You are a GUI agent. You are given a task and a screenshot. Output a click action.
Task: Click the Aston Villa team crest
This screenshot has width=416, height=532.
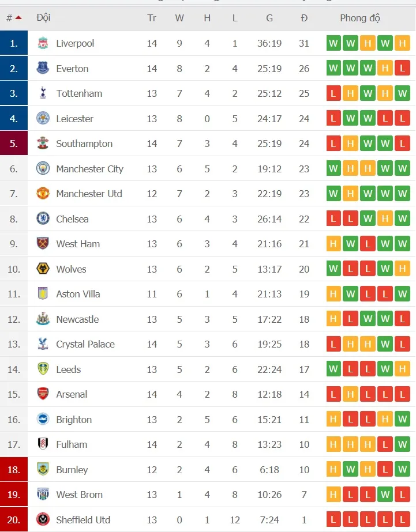coord(42,294)
